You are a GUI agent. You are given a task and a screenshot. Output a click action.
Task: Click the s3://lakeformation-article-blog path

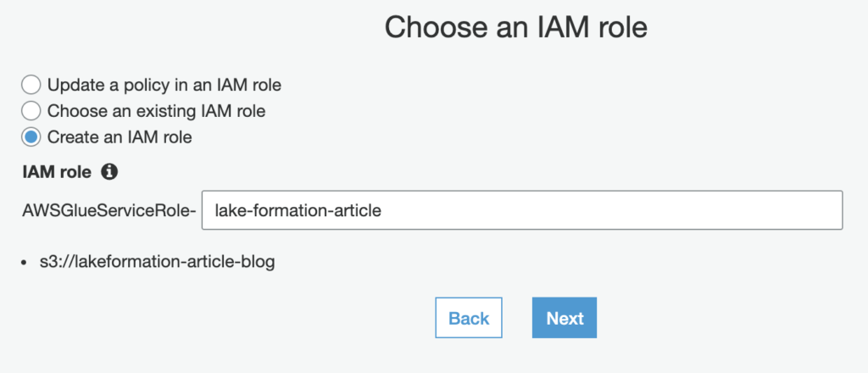click(x=157, y=261)
